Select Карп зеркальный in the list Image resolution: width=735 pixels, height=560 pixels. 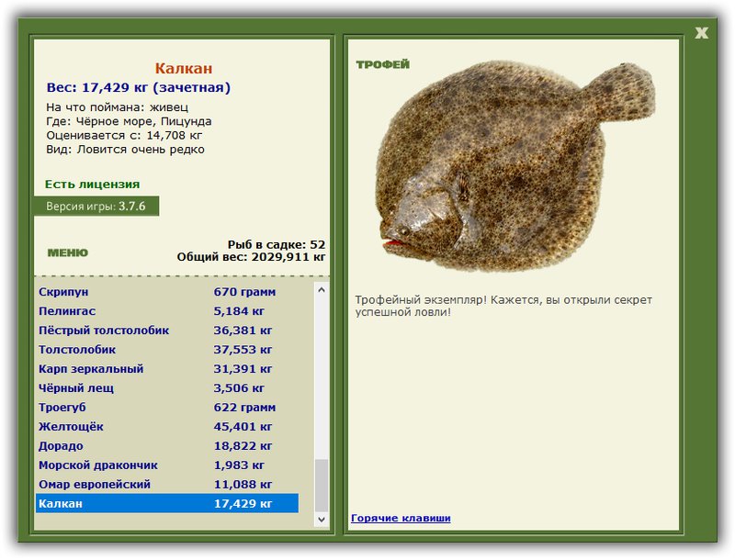(x=167, y=368)
